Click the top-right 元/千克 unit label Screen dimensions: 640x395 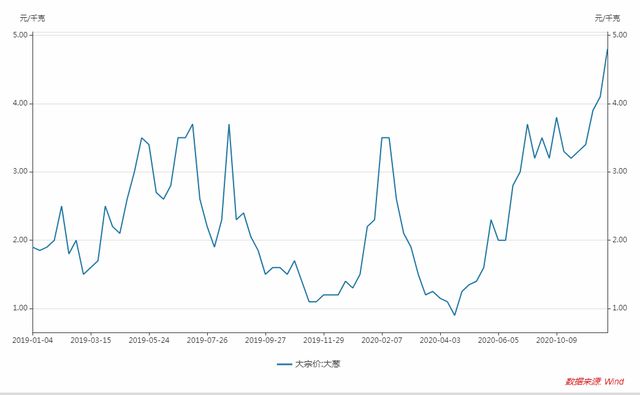607,18
